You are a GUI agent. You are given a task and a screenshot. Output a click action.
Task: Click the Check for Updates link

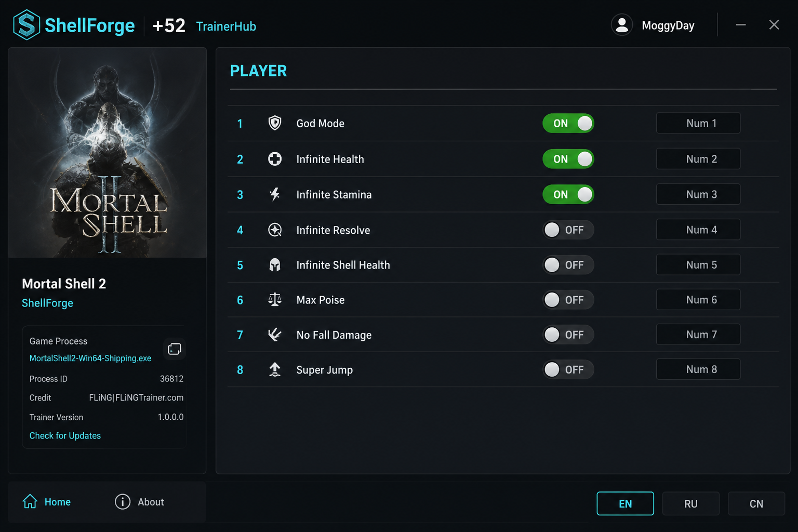point(65,435)
